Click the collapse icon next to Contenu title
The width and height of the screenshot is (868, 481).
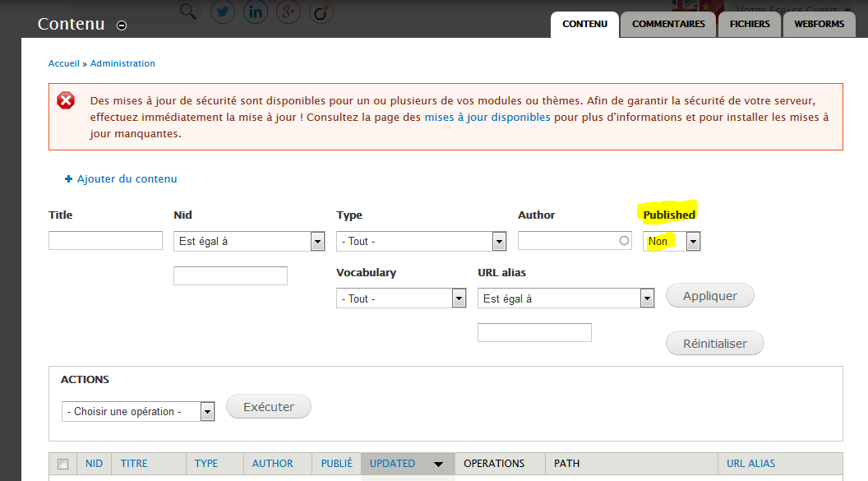pyautogui.click(x=122, y=25)
